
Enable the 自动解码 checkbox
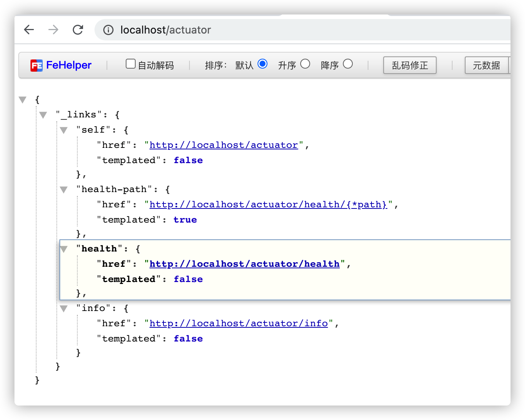pyautogui.click(x=131, y=64)
